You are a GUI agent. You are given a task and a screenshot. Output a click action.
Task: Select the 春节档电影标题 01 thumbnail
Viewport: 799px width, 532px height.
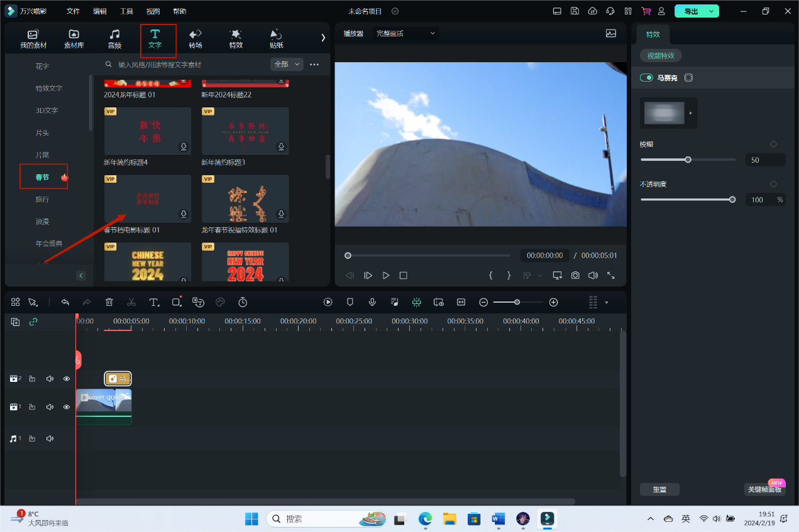click(148, 198)
